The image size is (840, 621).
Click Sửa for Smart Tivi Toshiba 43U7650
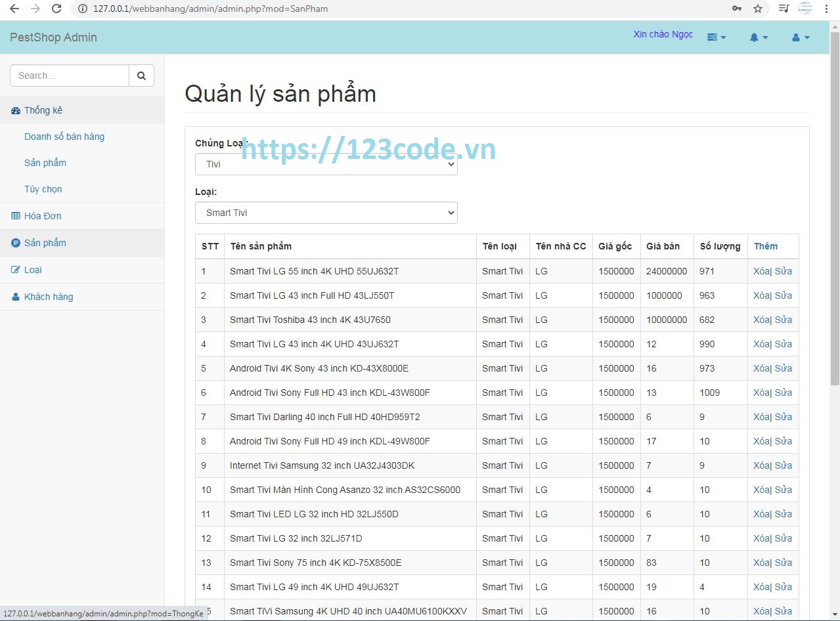783,320
